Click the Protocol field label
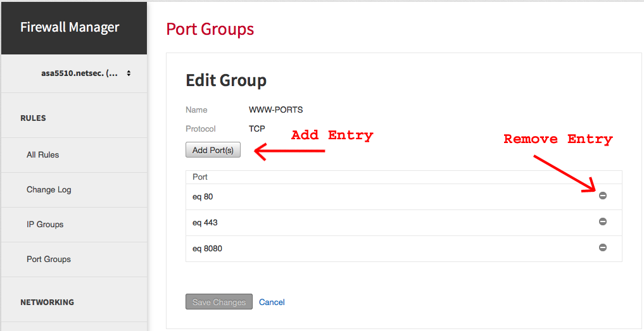 [201, 128]
